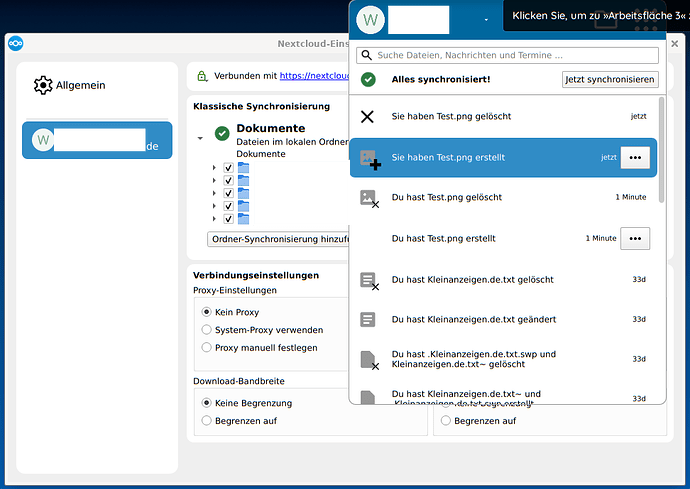The width and height of the screenshot is (690, 489).
Task: Click the green check icon beside Alles synchronisiert!
Action: coord(368,79)
